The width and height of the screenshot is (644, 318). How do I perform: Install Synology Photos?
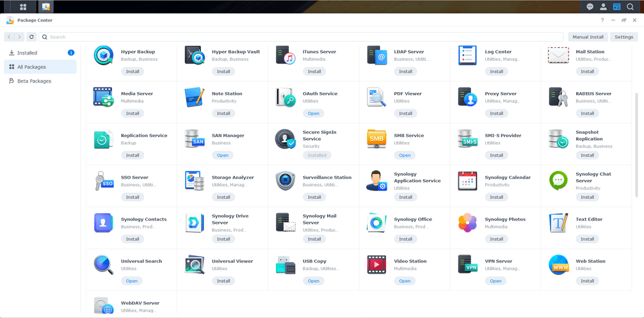pyautogui.click(x=496, y=239)
